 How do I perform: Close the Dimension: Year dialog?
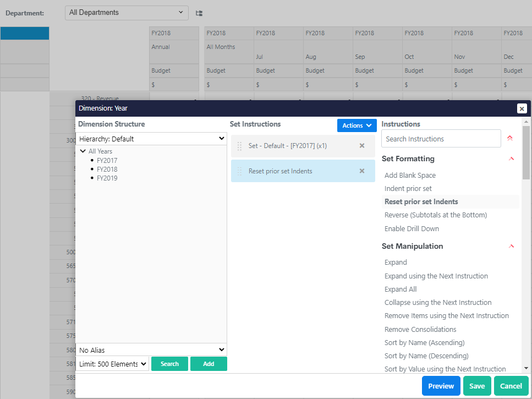click(x=522, y=108)
